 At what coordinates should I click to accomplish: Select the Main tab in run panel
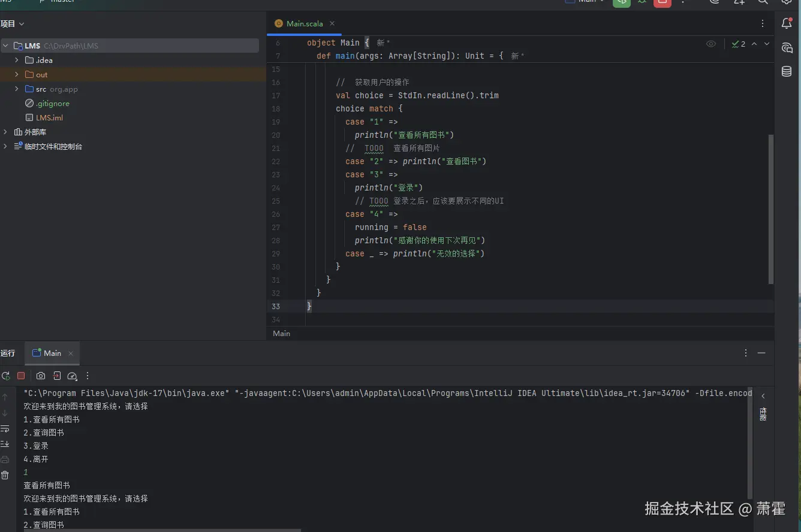(x=52, y=353)
